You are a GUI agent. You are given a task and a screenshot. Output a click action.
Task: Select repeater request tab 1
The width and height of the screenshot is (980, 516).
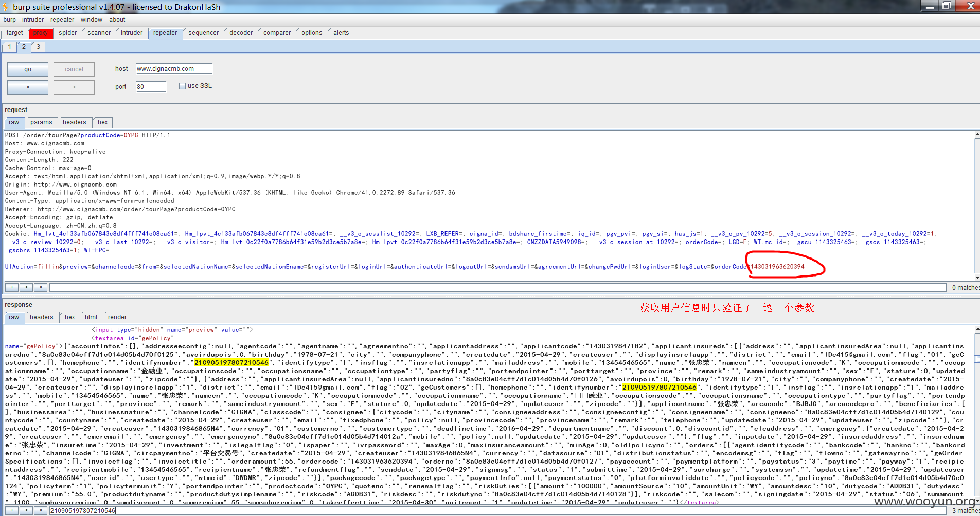click(x=10, y=47)
